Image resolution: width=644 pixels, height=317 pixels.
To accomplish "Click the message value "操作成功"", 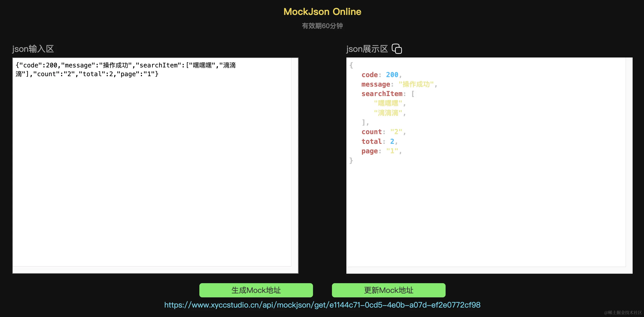I will (416, 84).
